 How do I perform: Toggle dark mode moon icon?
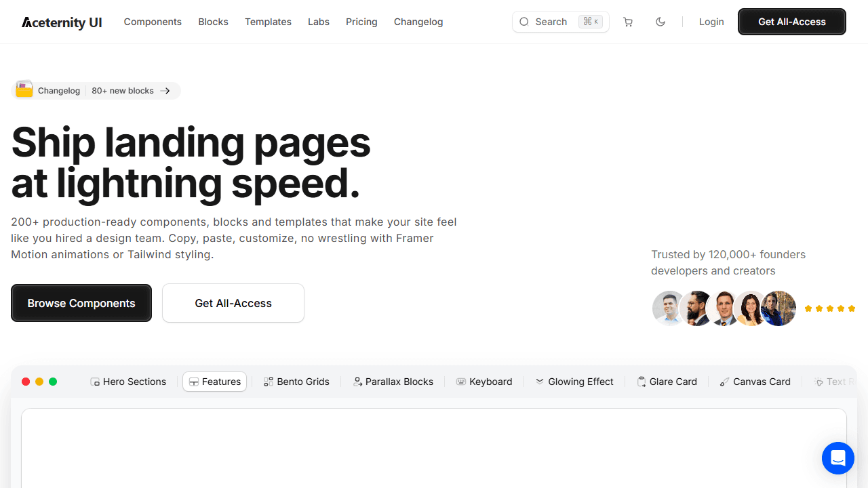[x=660, y=22]
